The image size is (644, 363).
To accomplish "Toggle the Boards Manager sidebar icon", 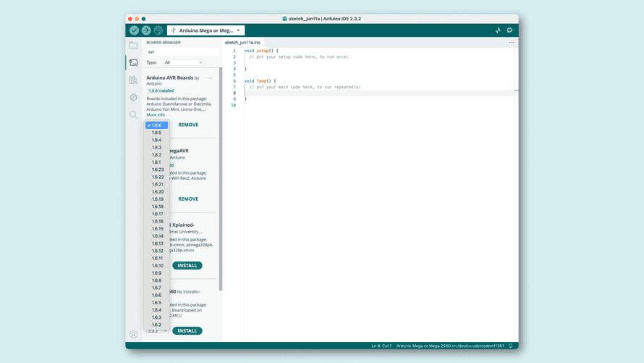I will click(133, 63).
